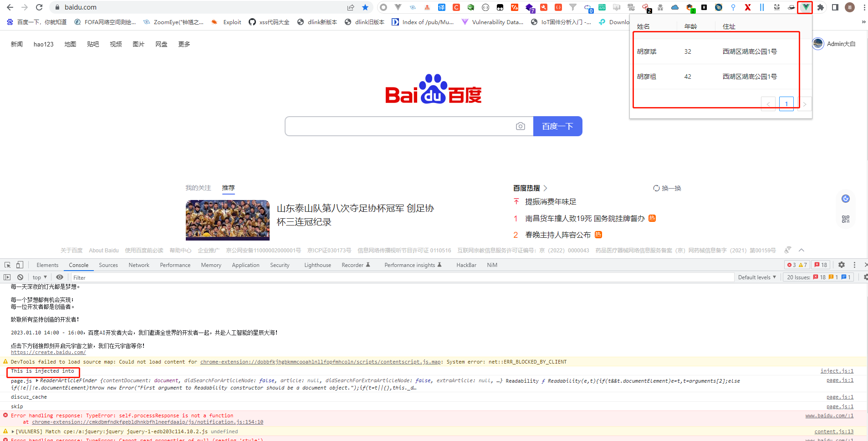Open DevTools settings gear

(x=842, y=265)
